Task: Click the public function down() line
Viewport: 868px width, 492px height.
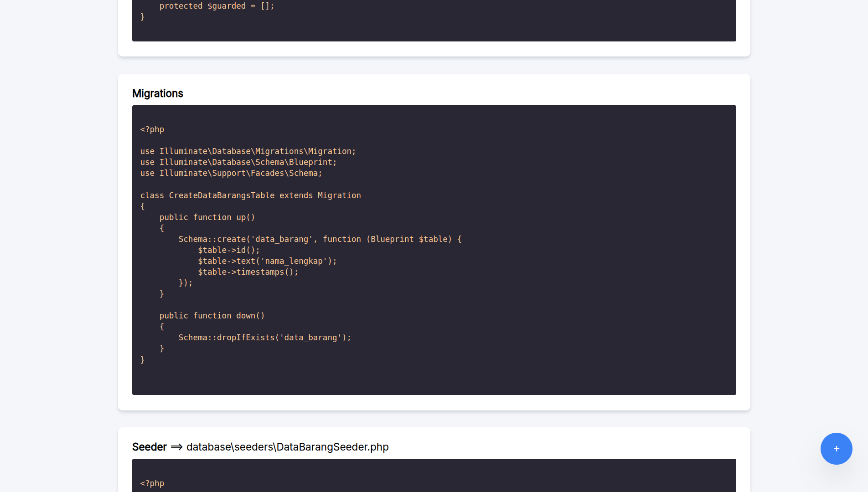Action: point(212,316)
